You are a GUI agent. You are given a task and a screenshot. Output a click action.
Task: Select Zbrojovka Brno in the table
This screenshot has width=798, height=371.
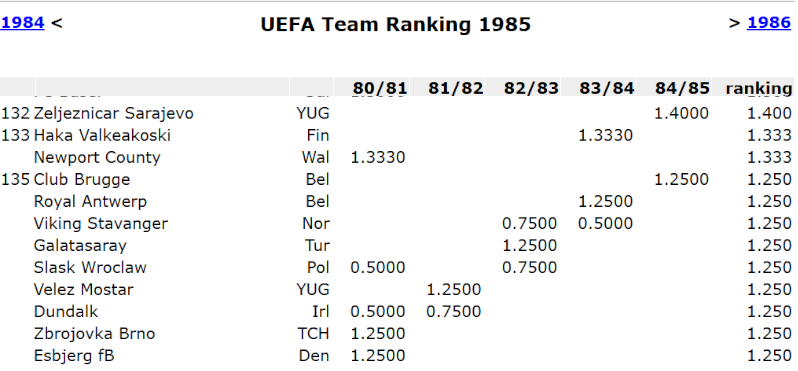[94, 333]
